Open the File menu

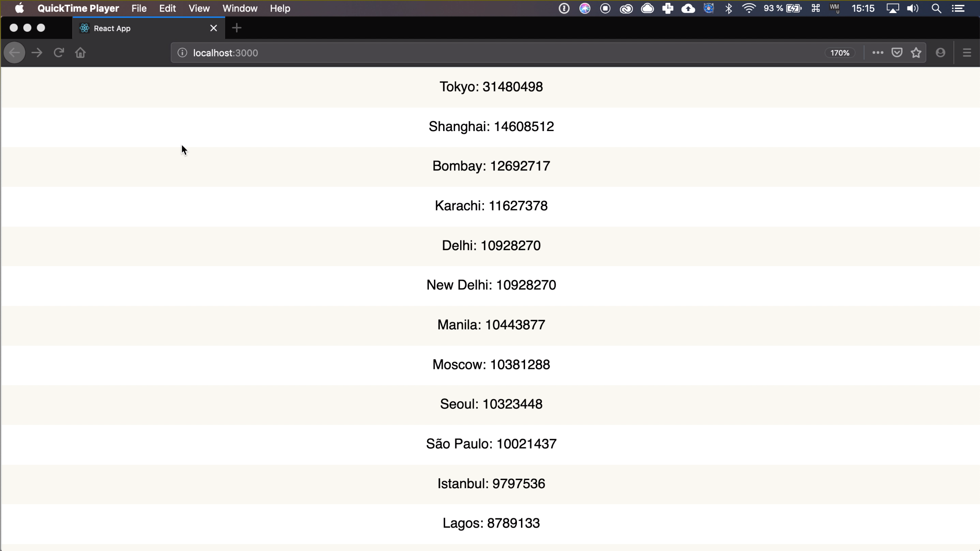[x=139, y=8]
